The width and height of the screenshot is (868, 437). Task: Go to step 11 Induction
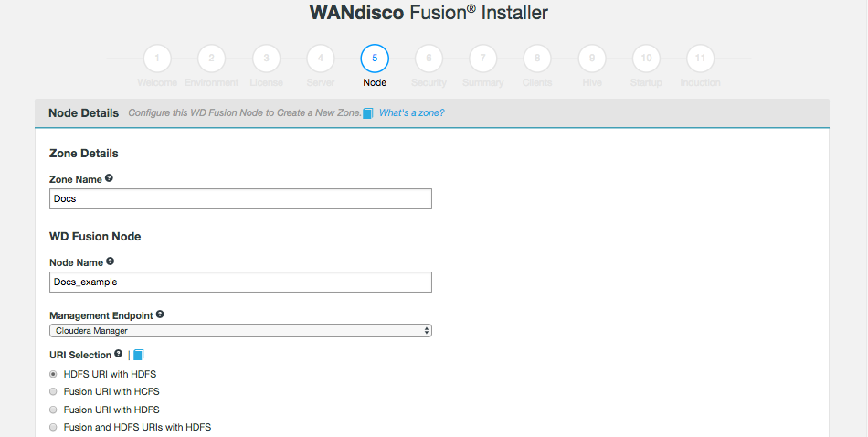click(x=700, y=59)
